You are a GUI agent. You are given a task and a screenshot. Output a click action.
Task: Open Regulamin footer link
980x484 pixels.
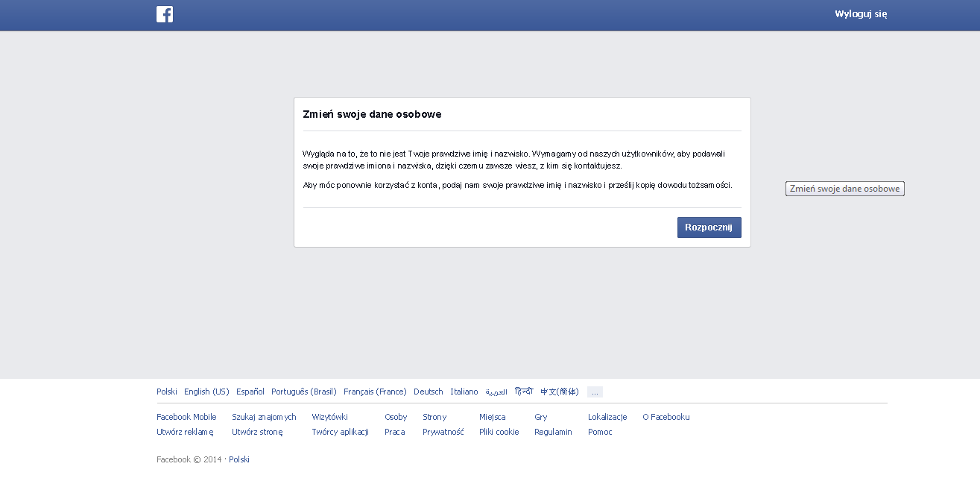point(553,432)
